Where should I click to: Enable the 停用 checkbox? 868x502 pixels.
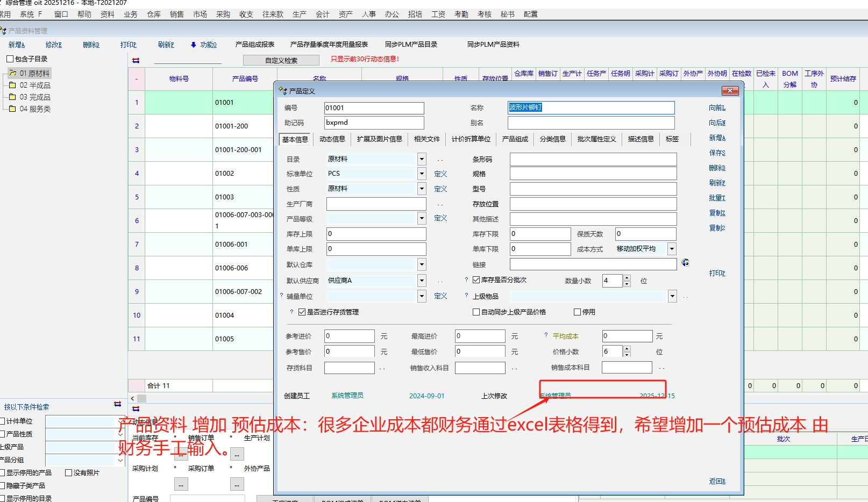pyautogui.click(x=578, y=312)
